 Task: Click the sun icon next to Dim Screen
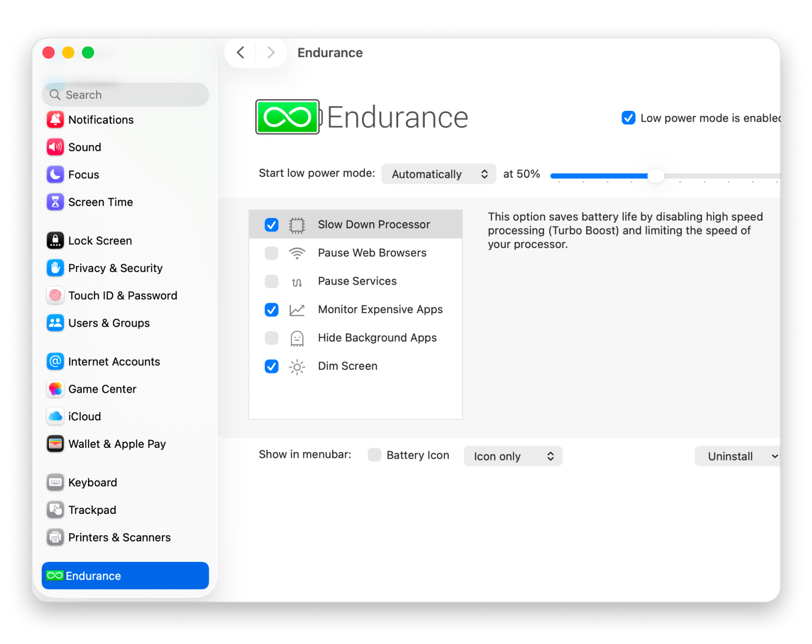[297, 366]
